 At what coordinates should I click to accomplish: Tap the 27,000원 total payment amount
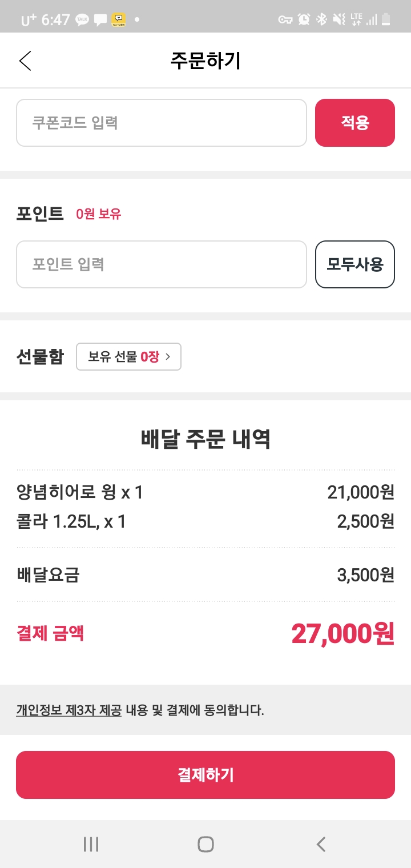pos(342,633)
